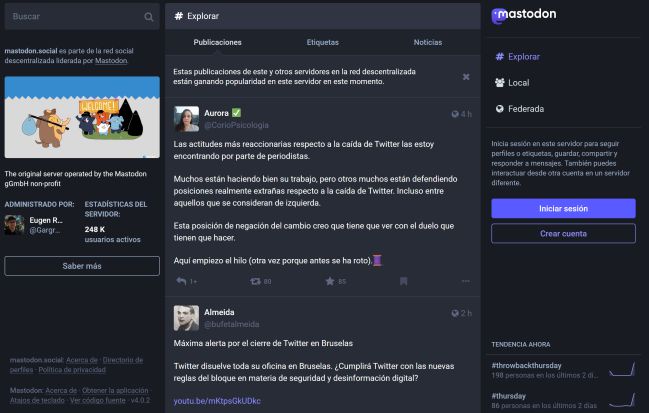Bookmark Aurora's post
Viewport: 649px width, 413px height.
[x=404, y=281]
